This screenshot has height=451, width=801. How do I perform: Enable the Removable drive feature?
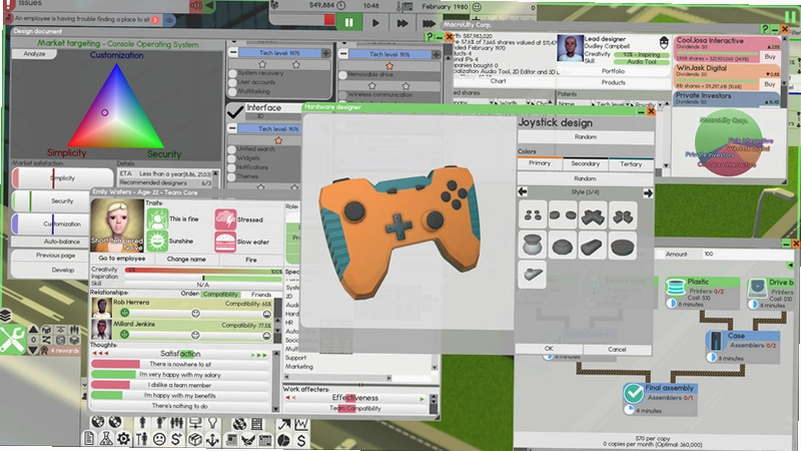[x=343, y=75]
